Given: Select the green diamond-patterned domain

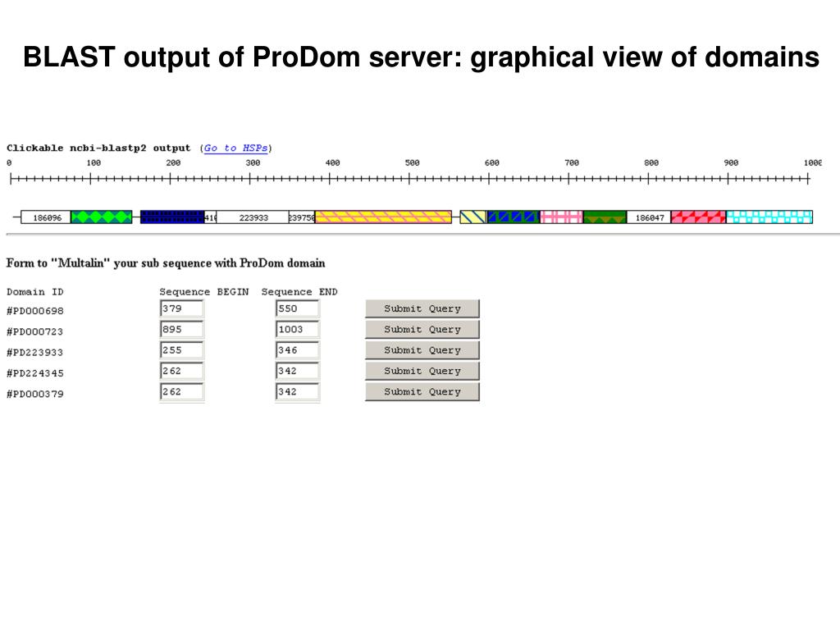Looking at the screenshot, I should 101,217.
